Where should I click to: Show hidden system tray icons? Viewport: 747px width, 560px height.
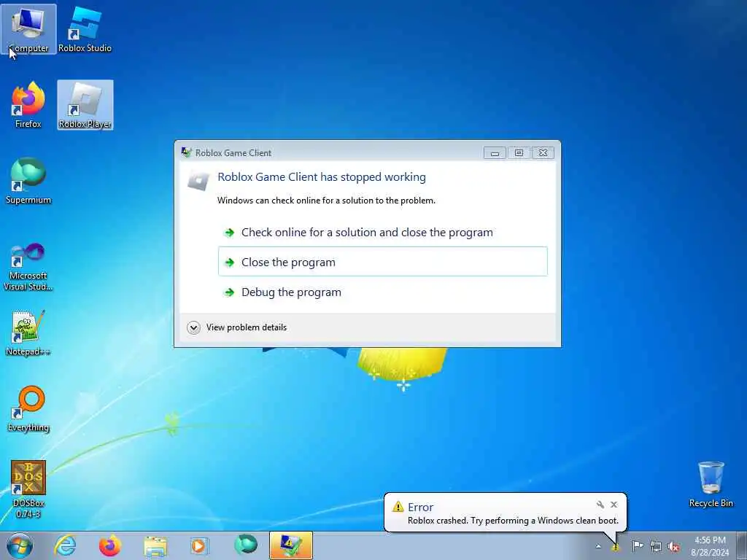click(x=598, y=546)
